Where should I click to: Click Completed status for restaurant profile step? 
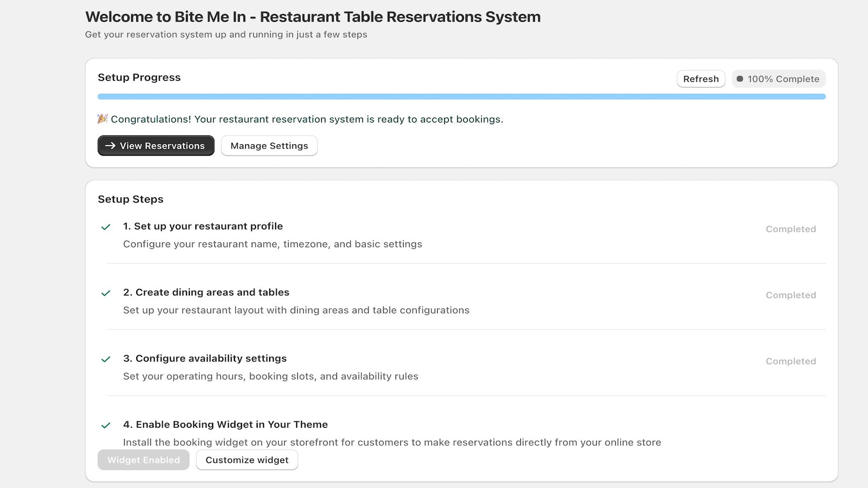click(x=791, y=229)
